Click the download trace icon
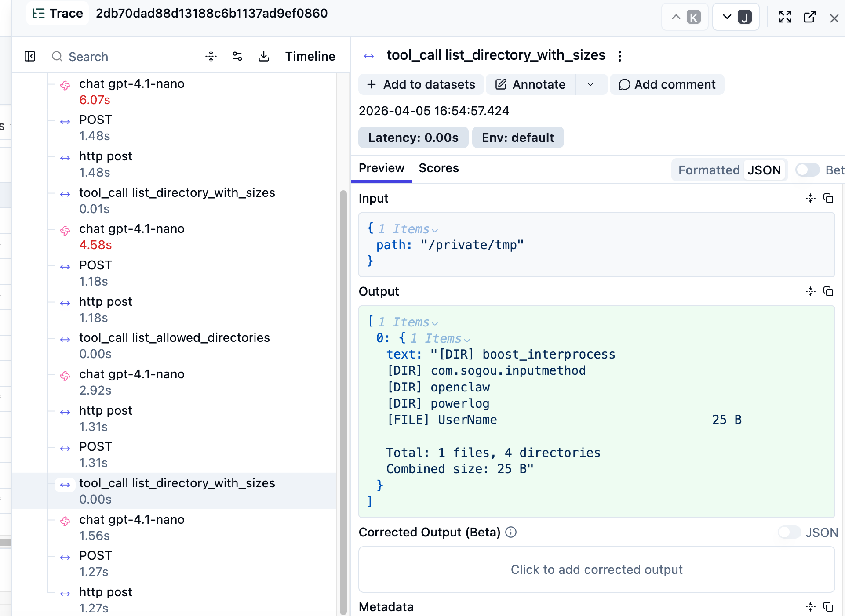Image resolution: width=845 pixels, height=616 pixels. 264,56
